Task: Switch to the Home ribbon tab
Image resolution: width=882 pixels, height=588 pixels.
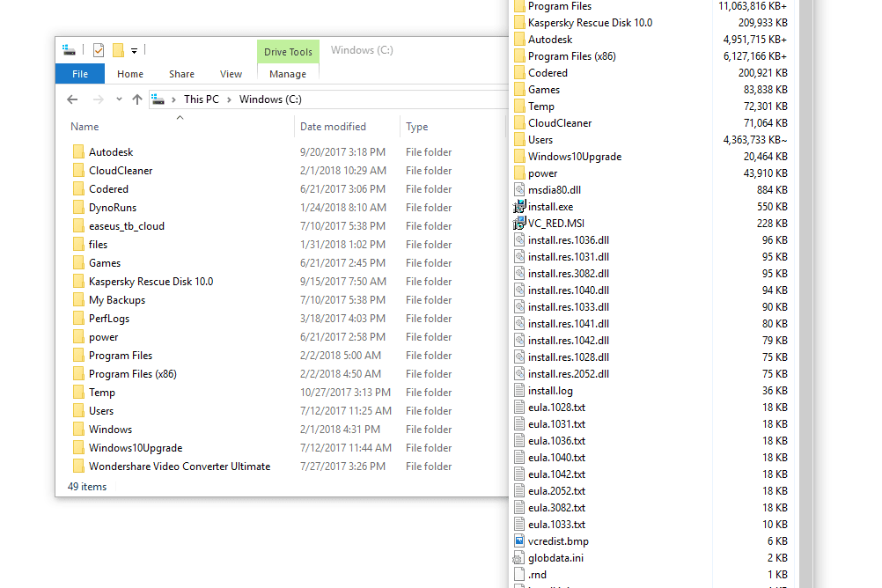Action: click(130, 74)
